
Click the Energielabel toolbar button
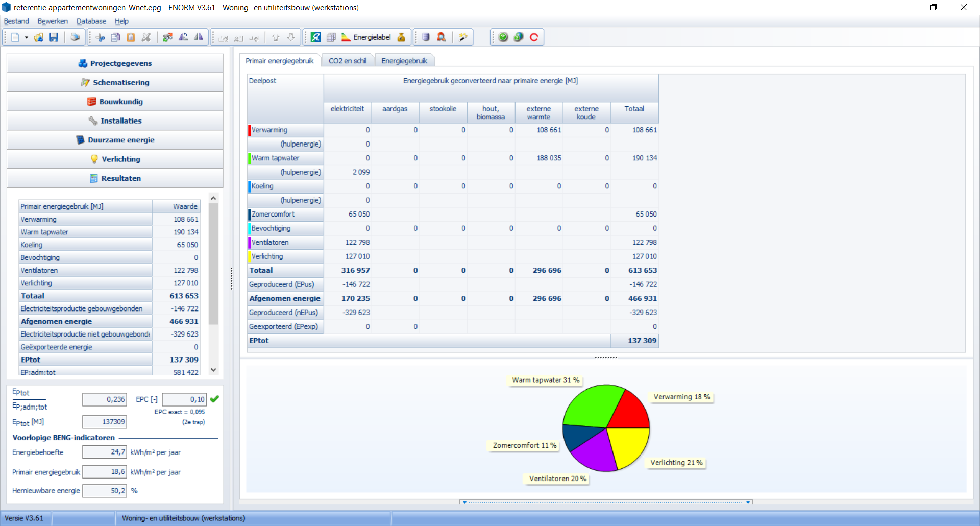point(366,37)
